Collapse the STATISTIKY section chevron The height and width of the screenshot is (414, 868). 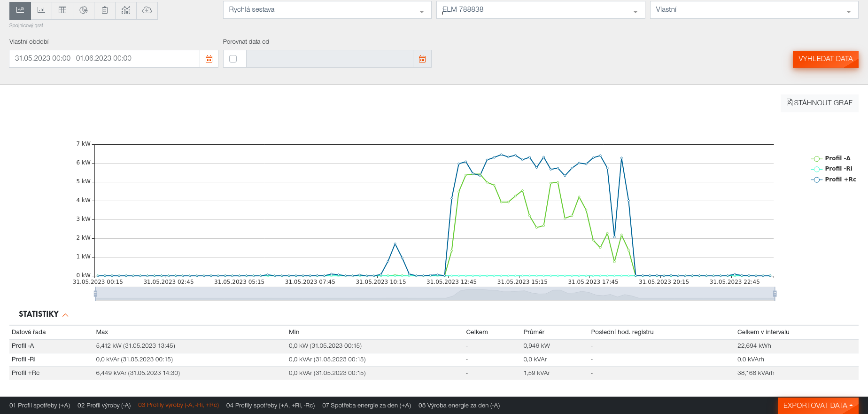[x=65, y=315]
